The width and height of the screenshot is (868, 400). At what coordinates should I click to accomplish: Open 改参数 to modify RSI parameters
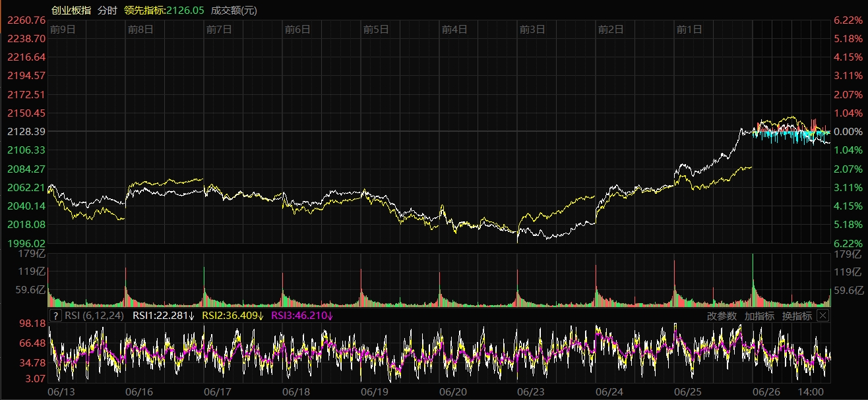pyautogui.click(x=722, y=316)
